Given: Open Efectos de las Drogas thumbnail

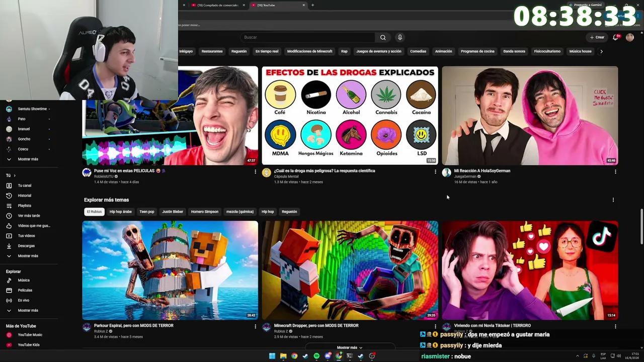Looking at the screenshot, I should (x=350, y=116).
